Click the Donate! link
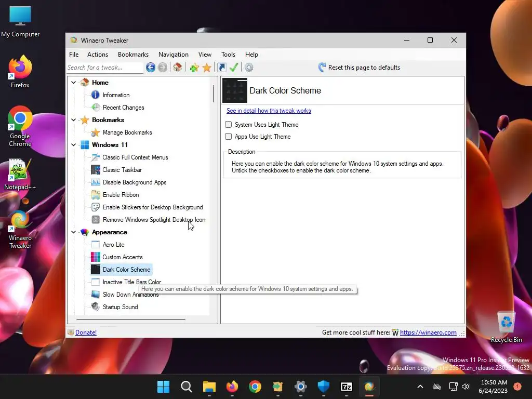 point(86,332)
